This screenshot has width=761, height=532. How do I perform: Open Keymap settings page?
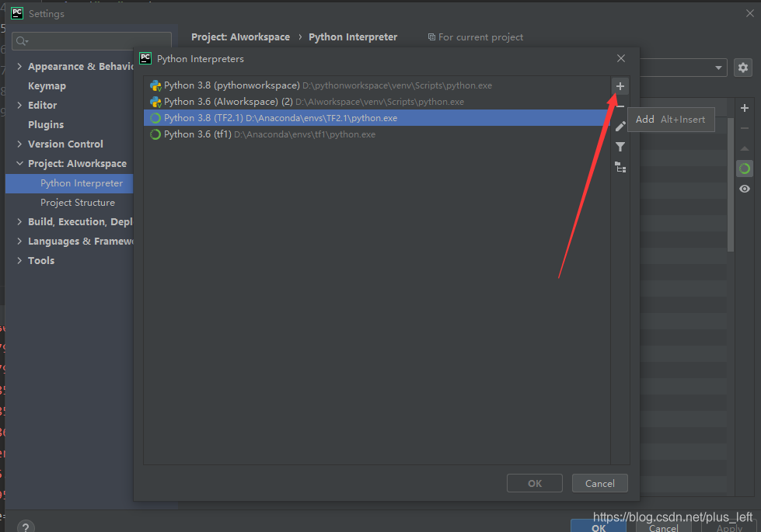pyautogui.click(x=47, y=86)
